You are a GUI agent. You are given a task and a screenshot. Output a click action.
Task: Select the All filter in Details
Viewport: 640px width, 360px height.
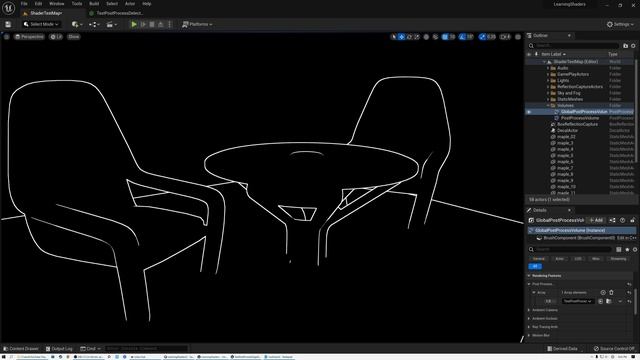point(535,266)
